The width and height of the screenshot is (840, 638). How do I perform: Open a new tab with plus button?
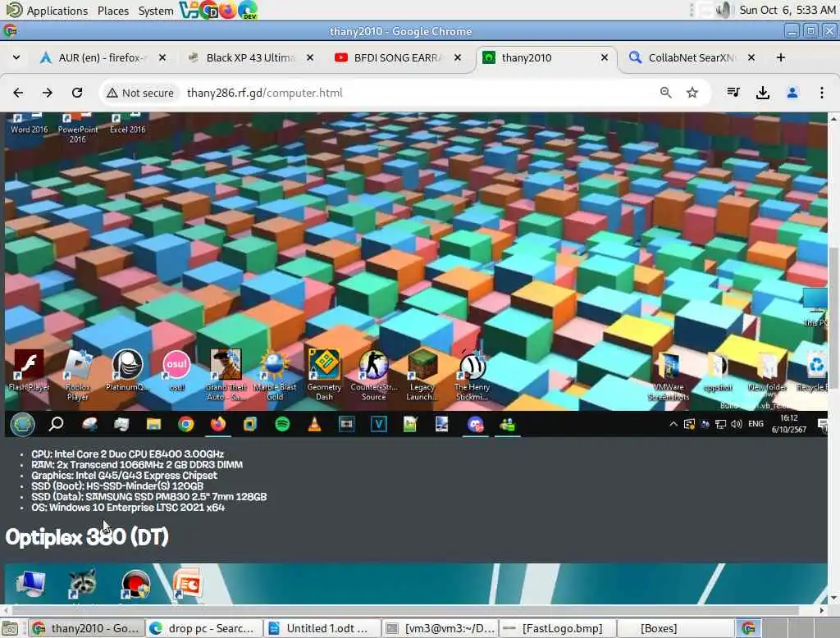pyautogui.click(x=781, y=57)
